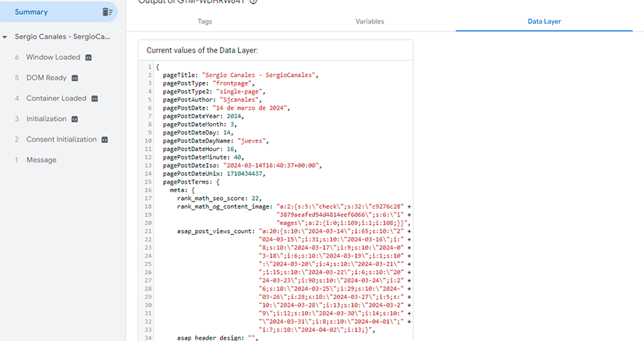Click the clear events list icon
This screenshot has width=644, height=341.
tap(107, 11)
